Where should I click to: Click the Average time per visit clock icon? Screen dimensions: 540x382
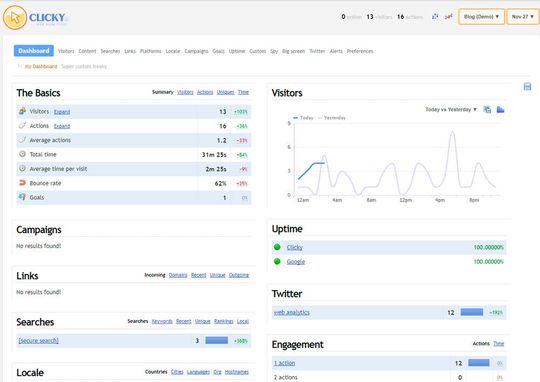[x=22, y=168]
